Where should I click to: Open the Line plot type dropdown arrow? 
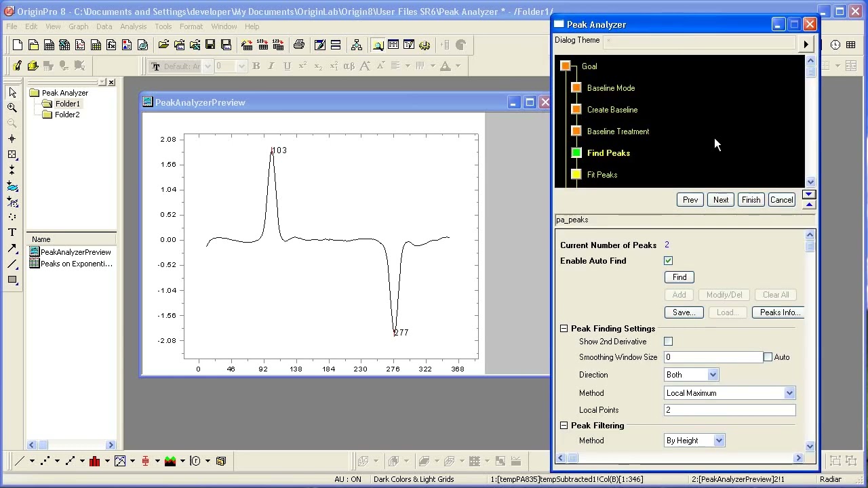[x=31, y=461]
